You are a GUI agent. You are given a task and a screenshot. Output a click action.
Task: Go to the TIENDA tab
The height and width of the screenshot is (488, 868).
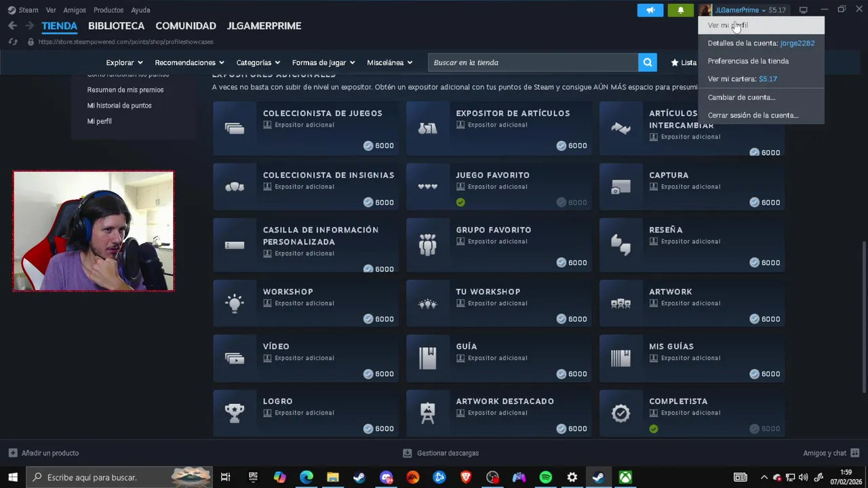pyautogui.click(x=59, y=26)
